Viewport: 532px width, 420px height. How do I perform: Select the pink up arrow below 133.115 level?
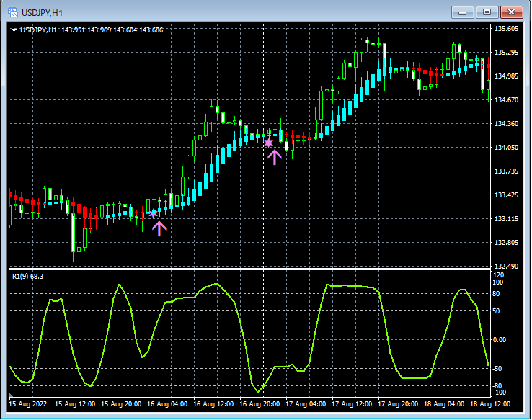click(159, 229)
